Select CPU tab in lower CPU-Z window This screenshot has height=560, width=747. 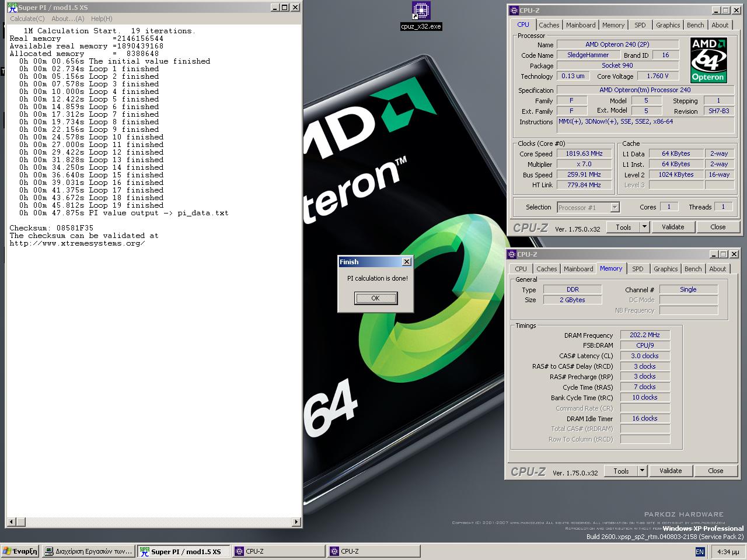(521, 269)
